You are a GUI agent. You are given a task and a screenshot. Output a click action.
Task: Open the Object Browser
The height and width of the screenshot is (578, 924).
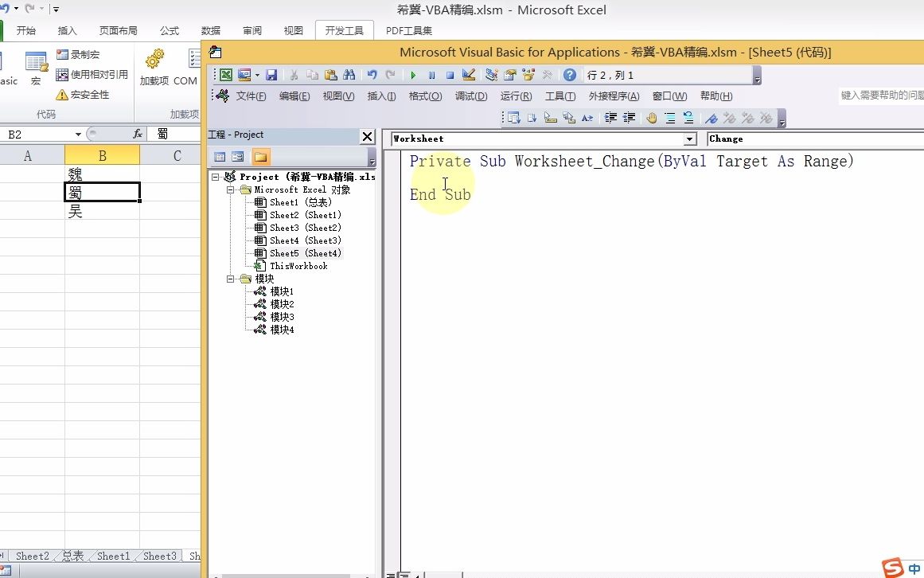coord(527,75)
